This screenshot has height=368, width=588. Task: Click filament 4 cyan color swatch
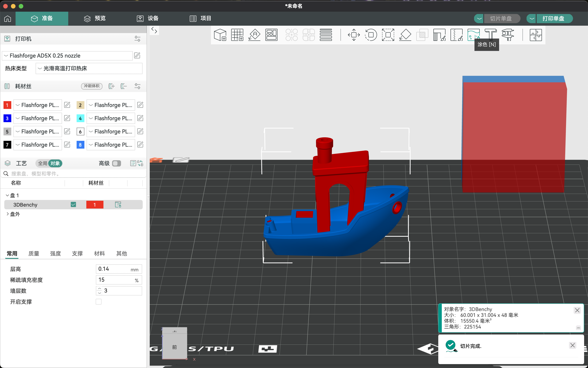tap(80, 118)
